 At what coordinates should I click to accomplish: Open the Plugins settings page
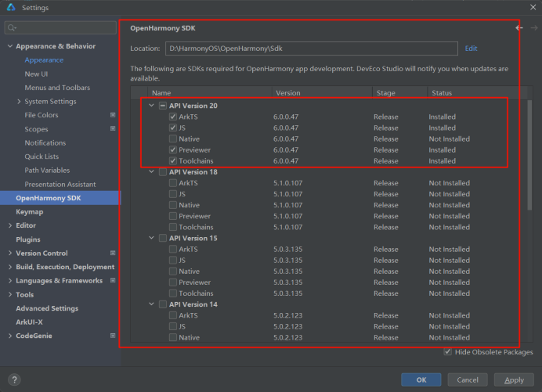coord(28,239)
